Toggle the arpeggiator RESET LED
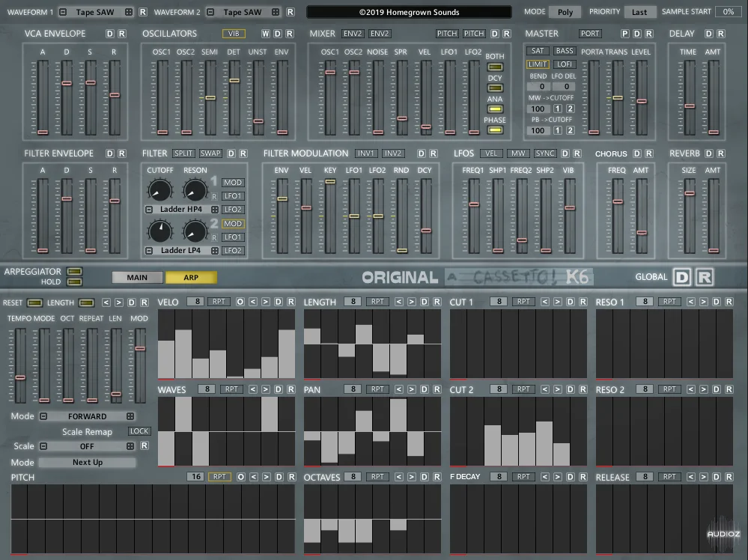This screenshot has width=748, height=560. (34, 302)
